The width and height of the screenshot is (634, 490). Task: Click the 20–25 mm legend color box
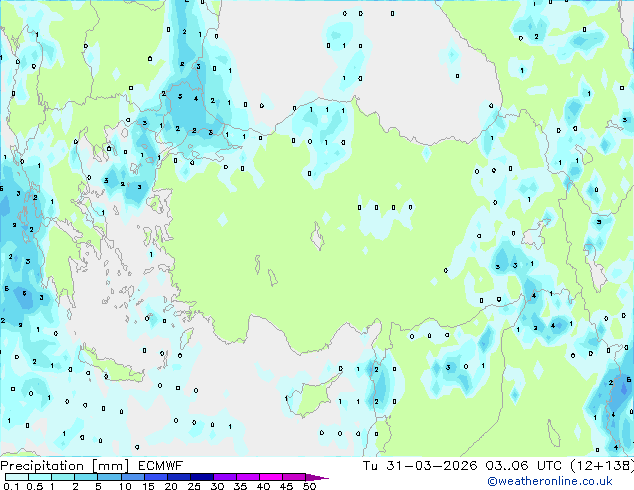178,477
